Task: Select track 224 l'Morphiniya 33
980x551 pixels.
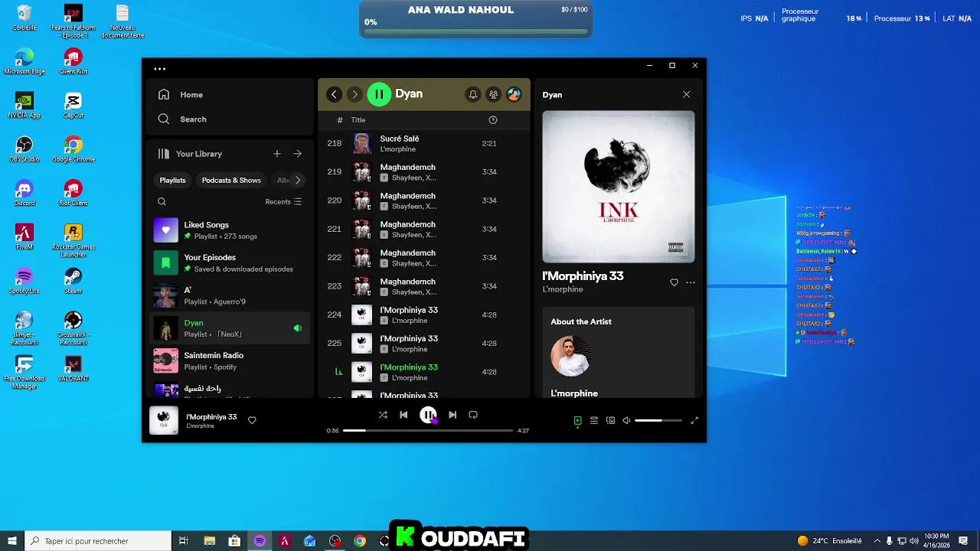Action: tap(424, 315)
